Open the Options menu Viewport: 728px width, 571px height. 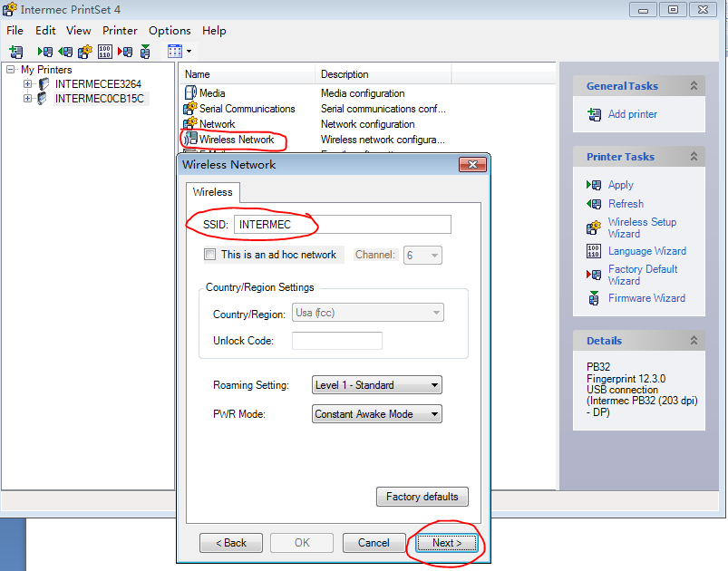tap(170, 31)
